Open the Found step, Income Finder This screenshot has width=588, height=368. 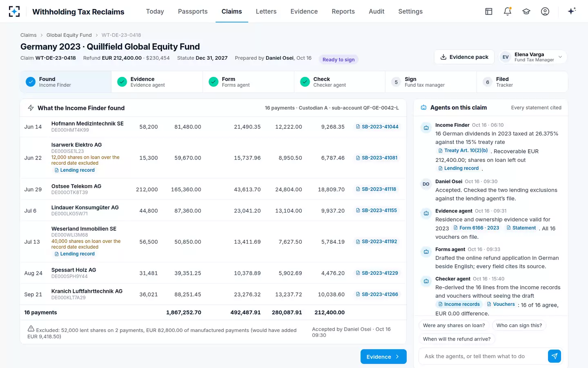coord(66,82)
